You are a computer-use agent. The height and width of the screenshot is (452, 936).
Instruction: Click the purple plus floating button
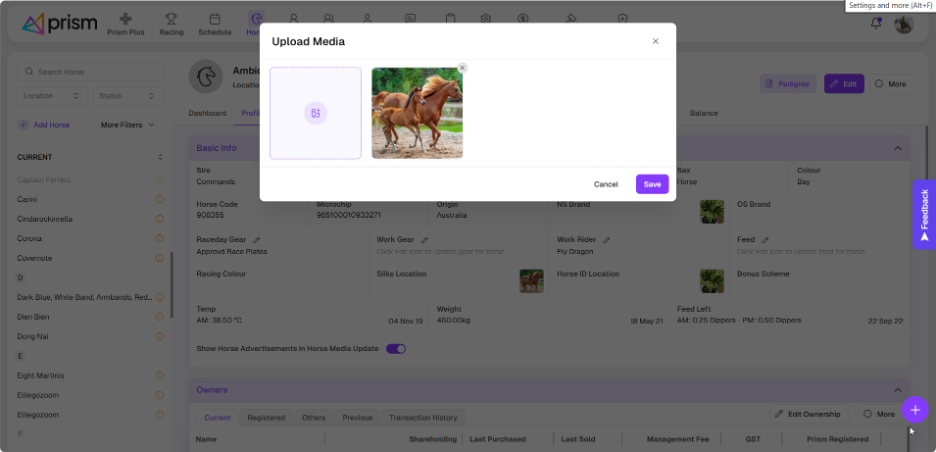(915, 410)
